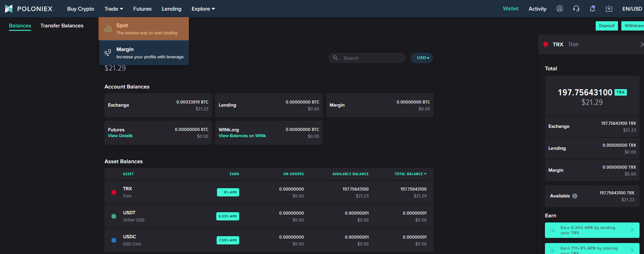644x254 pixels.
Task: Click the Asset Balances heading
Action: point(124,161)
